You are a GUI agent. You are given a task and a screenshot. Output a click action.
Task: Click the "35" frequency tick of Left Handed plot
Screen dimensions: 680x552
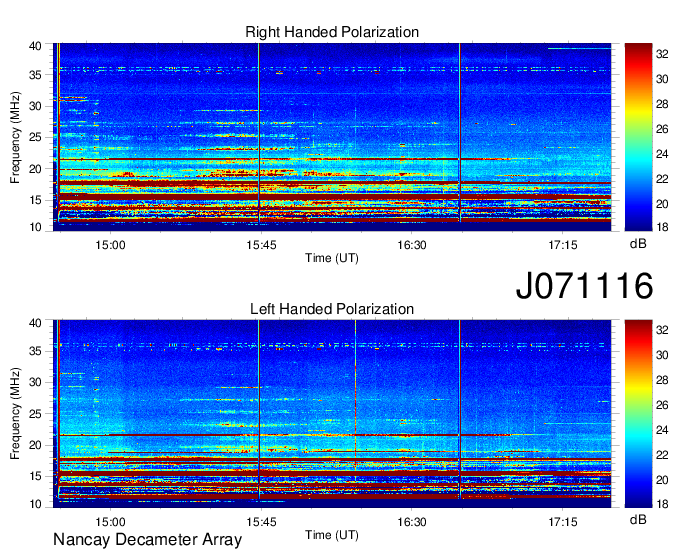click(35, 351)
